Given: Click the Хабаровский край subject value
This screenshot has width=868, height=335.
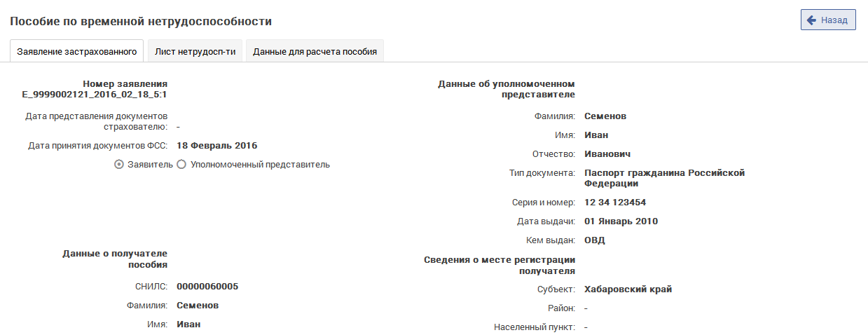Looking at the screenshot, I should (628, 289).
